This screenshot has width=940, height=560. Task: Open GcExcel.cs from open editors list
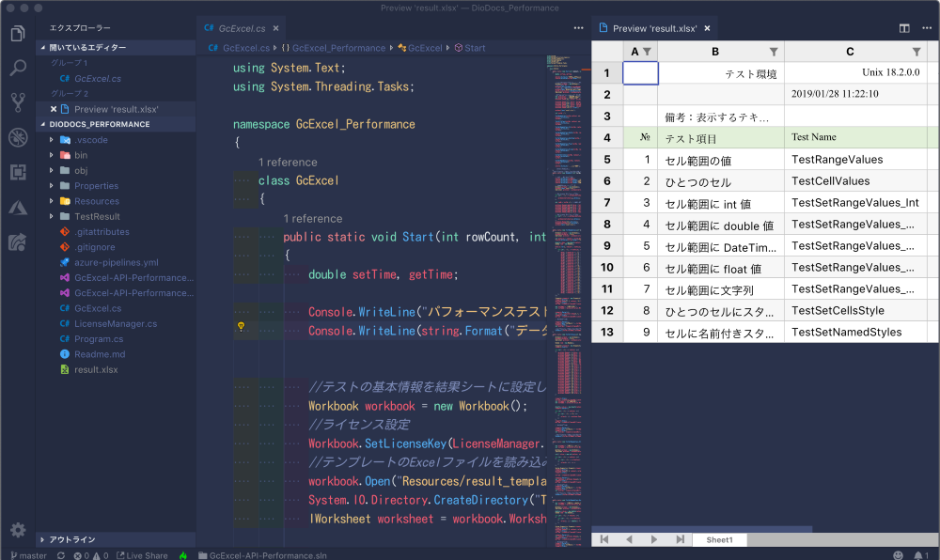97,79
